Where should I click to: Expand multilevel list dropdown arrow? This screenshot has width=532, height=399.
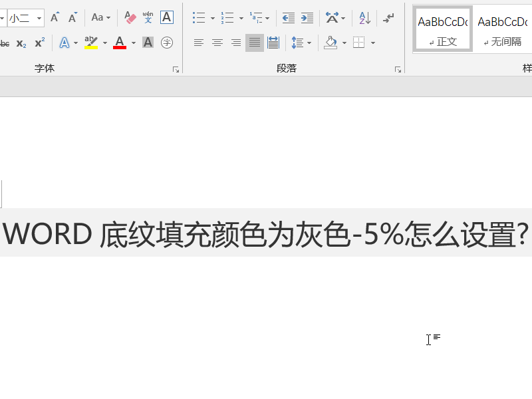(267, 18)
